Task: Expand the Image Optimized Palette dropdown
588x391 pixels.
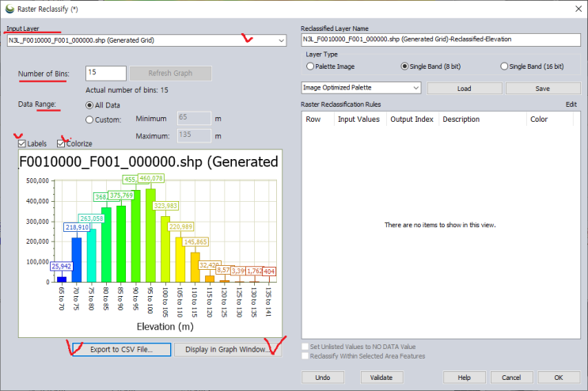Action: [416, 88]
